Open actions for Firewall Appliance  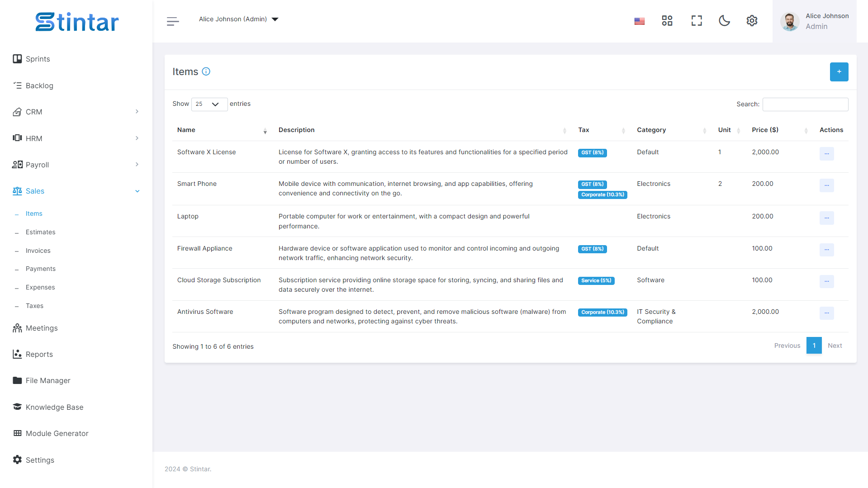point(826,250)
